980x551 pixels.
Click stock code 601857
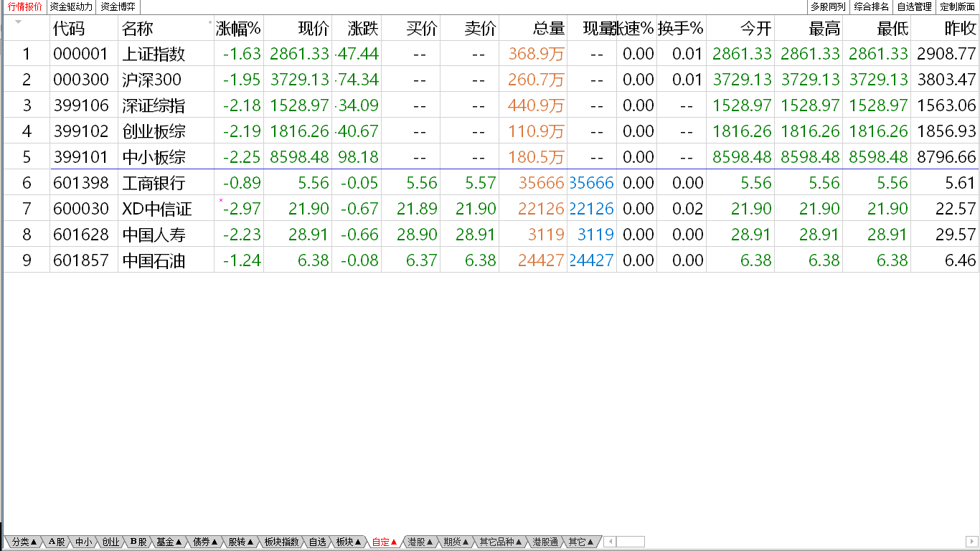[81, 260]
